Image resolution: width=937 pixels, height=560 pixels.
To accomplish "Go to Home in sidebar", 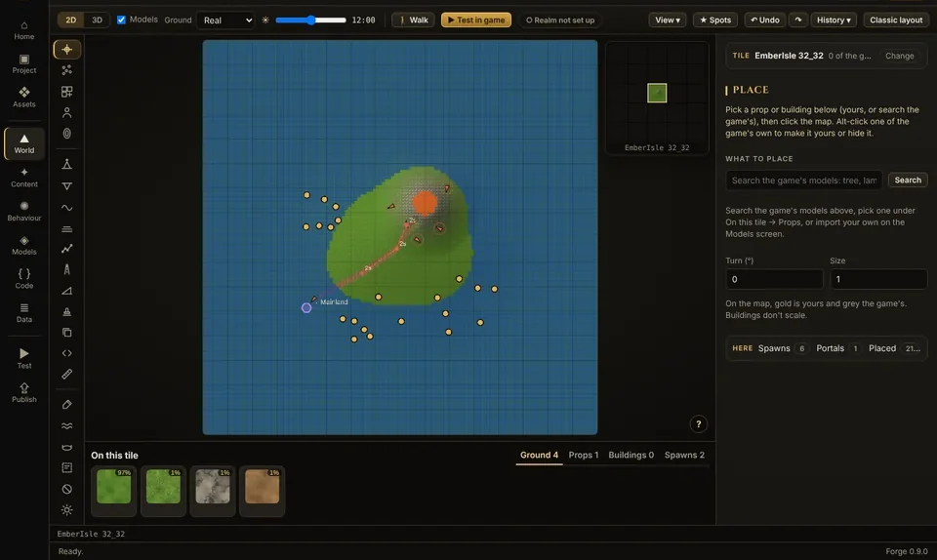I will pyautogui.click(x=23, y=30).
